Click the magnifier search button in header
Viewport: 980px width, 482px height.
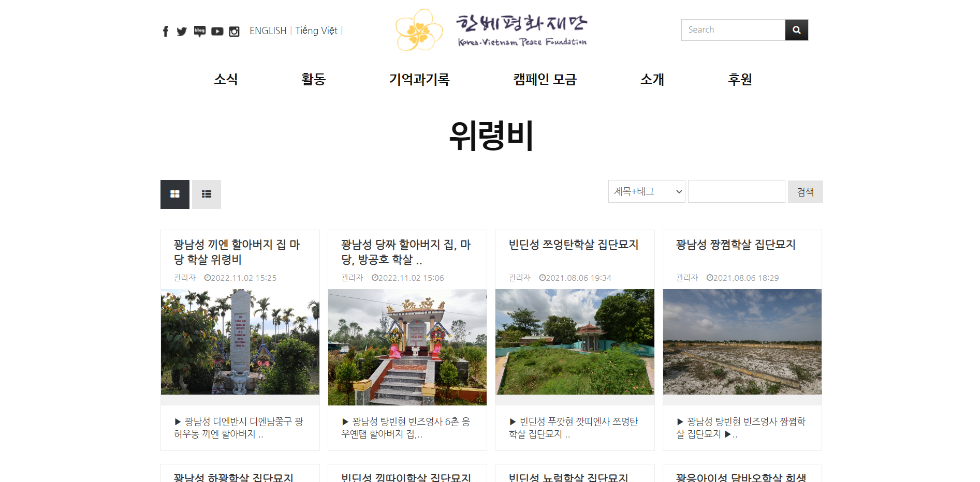pyautogui.click(x=796, y=30)
